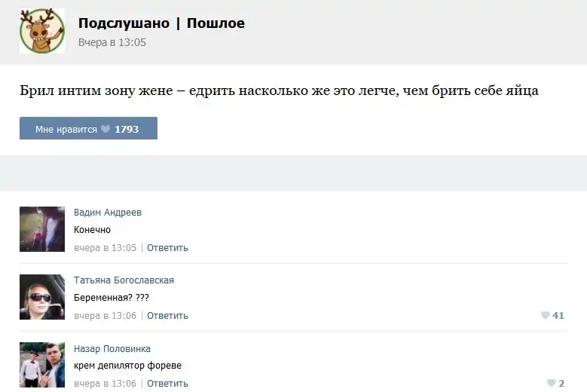587x392 pixels.
Task: Visit Татьяна Богославская's profile name link
Action: tap(124, 280)
